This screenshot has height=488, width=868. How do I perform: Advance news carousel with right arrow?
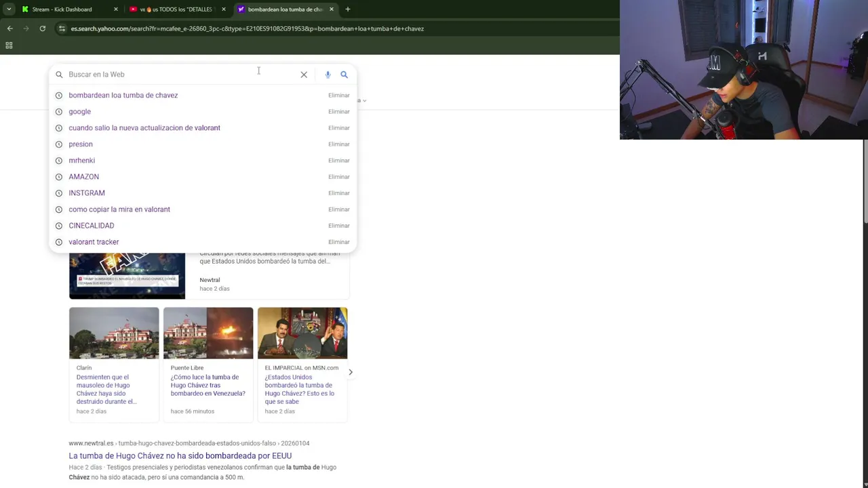click(351, 372)
